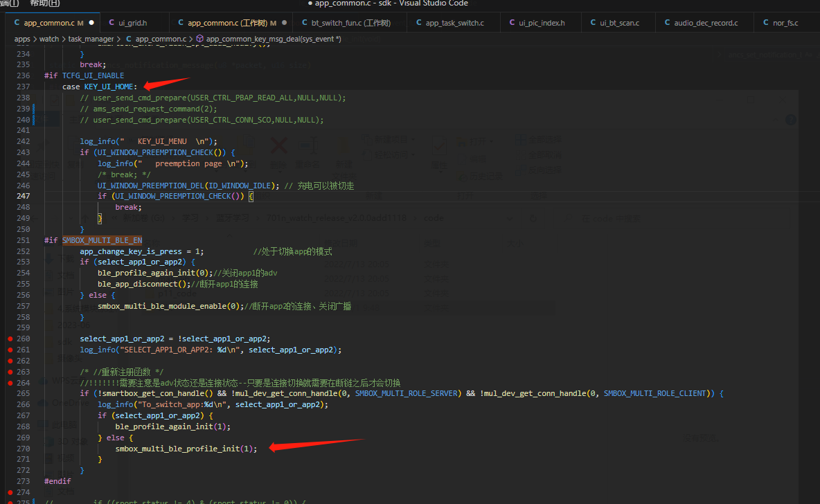This screenshot has width=820, height=504.
Task: Click 'SMBOX_MULTI_ROLE_CLIENT' on line 265
Action: point(654,394)
